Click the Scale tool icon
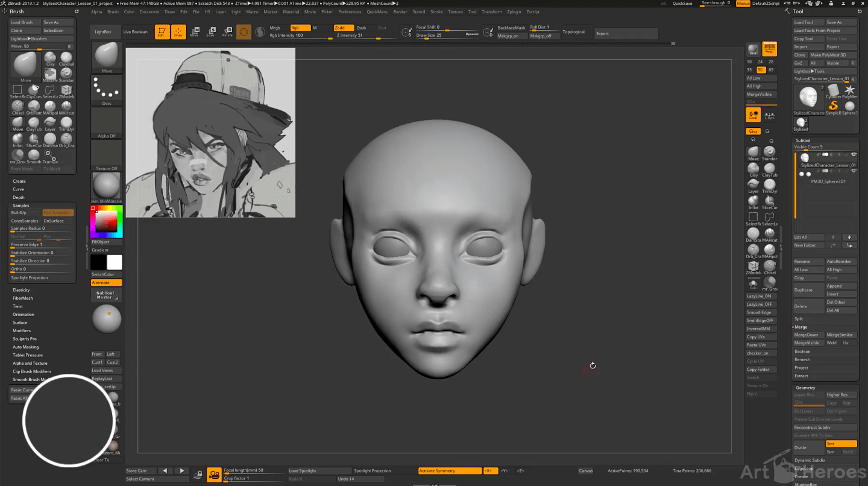Viewport: 868px width, 486px height. click(x=210, y=31)
